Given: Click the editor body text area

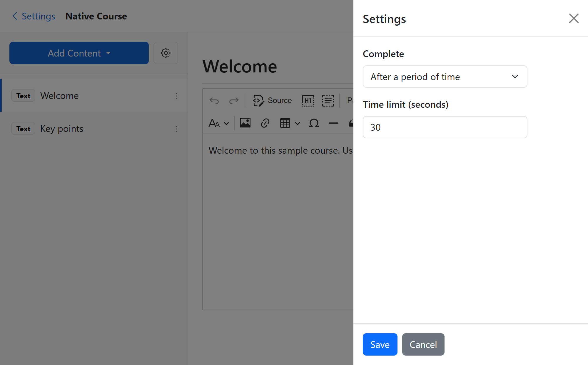Looking at the screenshot, I should pos(278,222).
